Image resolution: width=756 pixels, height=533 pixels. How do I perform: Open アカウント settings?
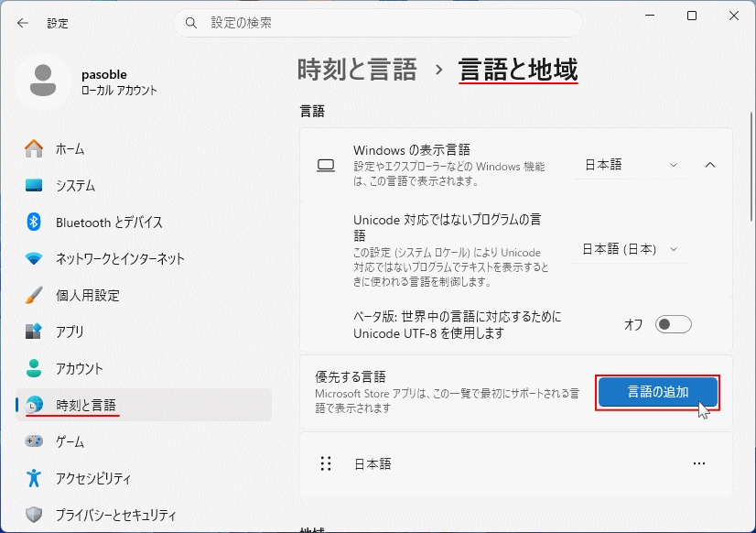[35, 368]
